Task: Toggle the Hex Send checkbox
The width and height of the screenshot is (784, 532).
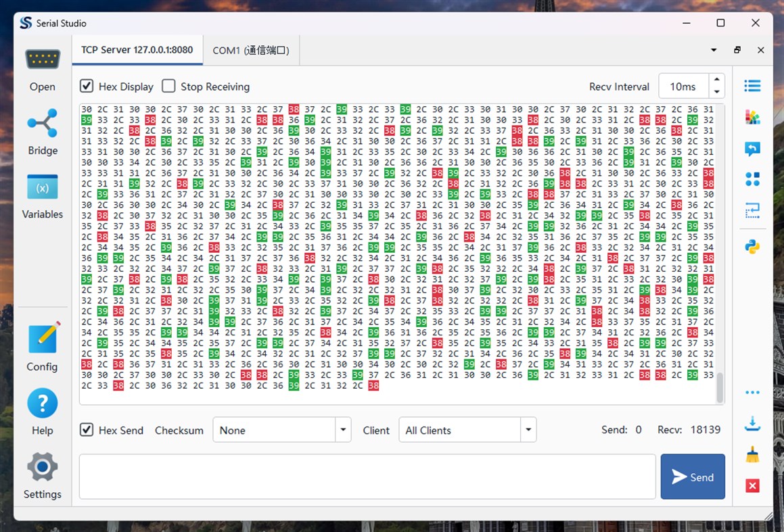Action: coord(87,430)
